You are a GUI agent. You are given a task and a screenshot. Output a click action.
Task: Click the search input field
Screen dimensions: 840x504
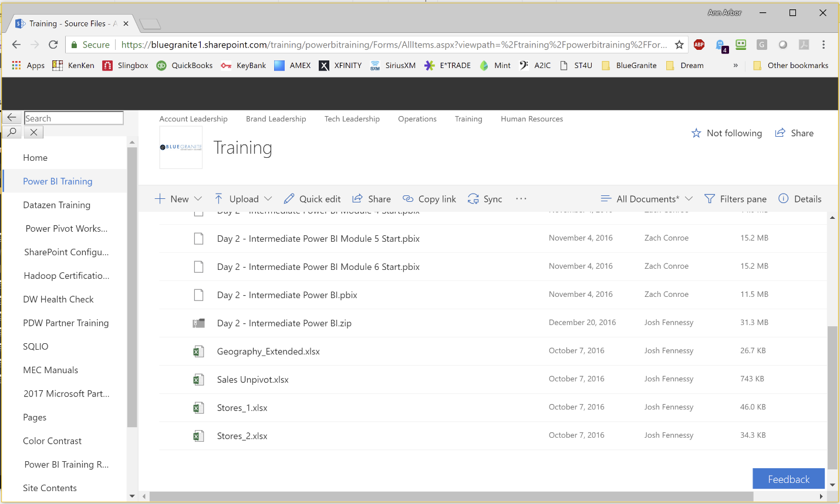pyautogui.click(x=74, y=118)
